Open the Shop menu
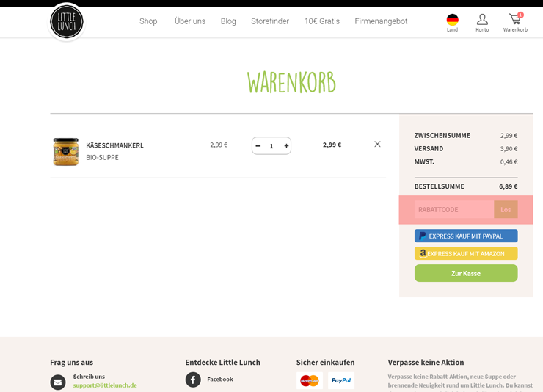The height and width of the screenshot is (392, 543). 148,21
